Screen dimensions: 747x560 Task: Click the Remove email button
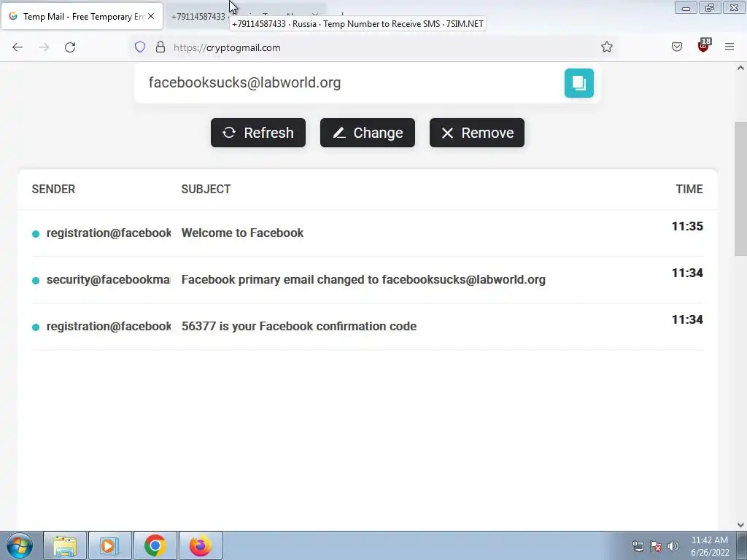point(477,133)
